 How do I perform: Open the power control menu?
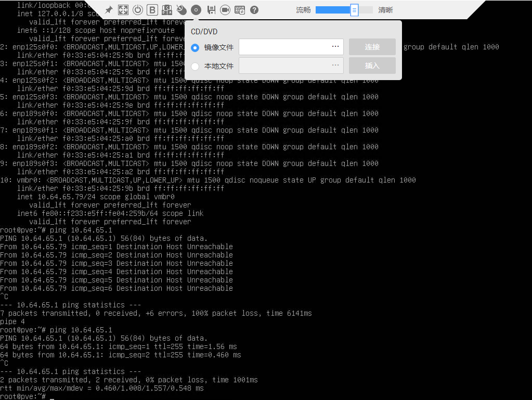coord(137,9)
